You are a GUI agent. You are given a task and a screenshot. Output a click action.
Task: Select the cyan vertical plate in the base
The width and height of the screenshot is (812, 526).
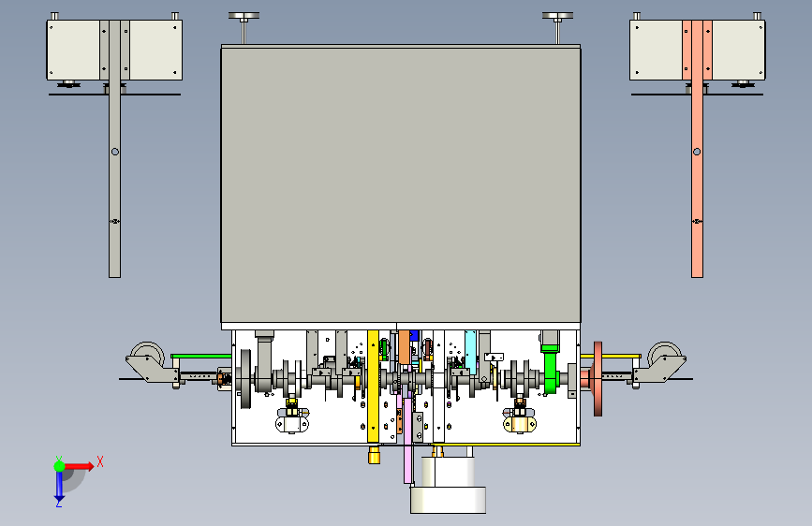click(470, 352)
